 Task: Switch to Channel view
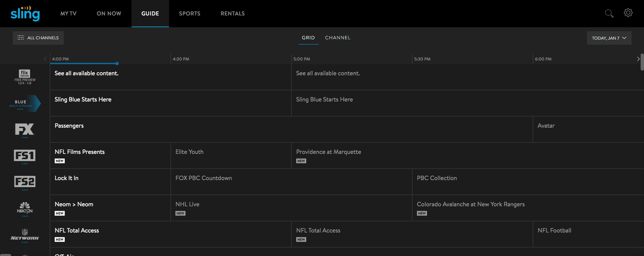[338, 38]
